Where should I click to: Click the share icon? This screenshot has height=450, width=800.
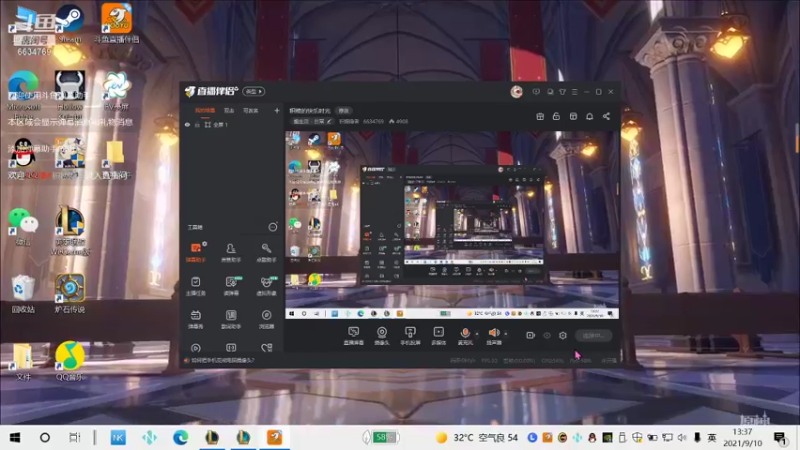click(606, 116)
